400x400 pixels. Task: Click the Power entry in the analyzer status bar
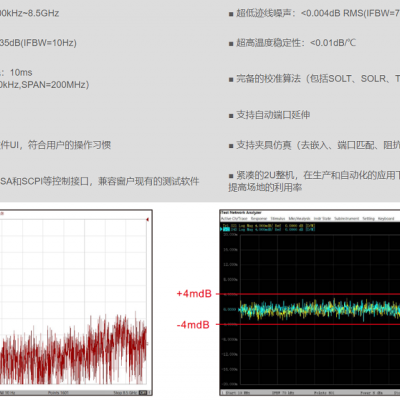point(371,393)
